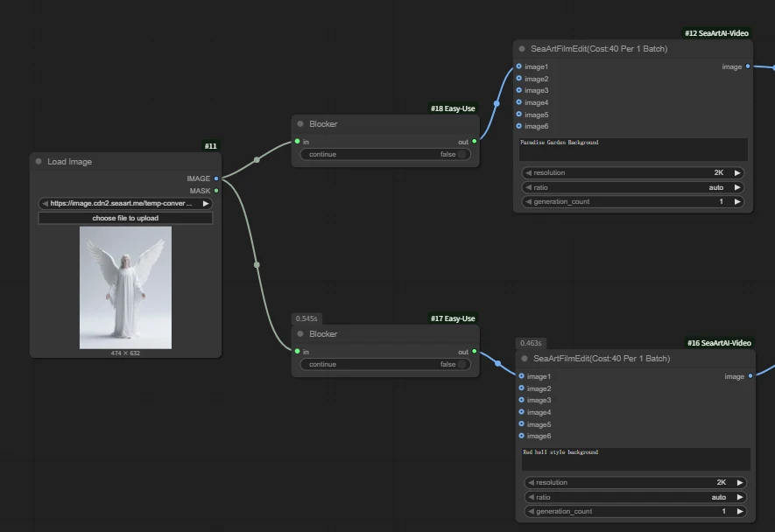Select image1 input port on node #12
The height and width of the screenshot is (532, 775).
pos(519,66)
